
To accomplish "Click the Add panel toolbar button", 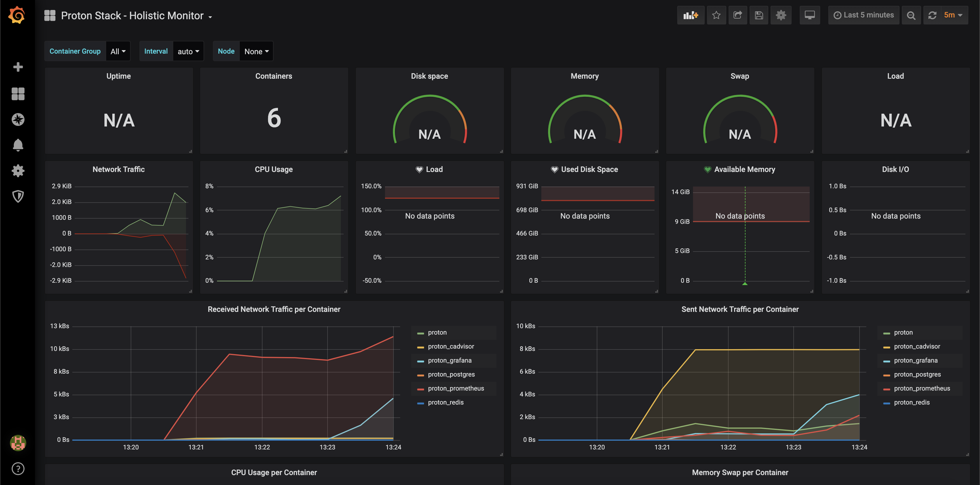I will click(690, 15).
